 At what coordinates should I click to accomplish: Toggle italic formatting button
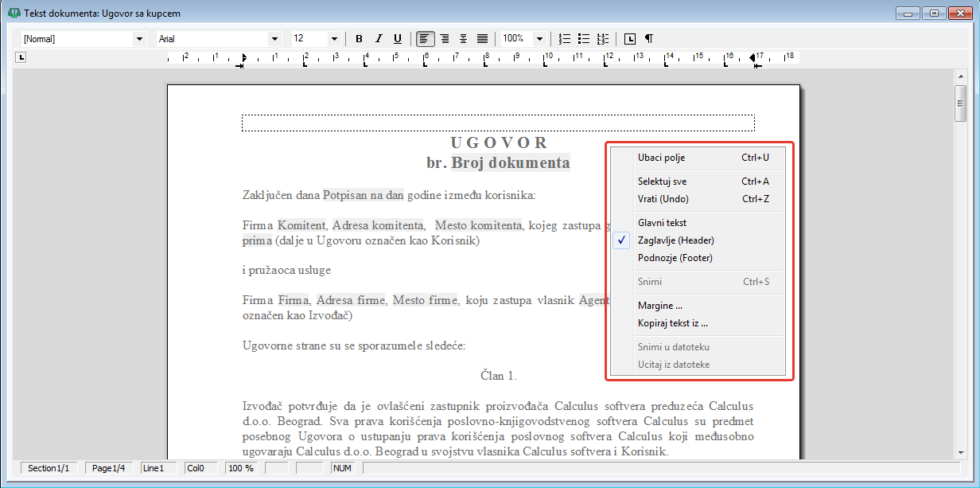click(x=379, y=38)
